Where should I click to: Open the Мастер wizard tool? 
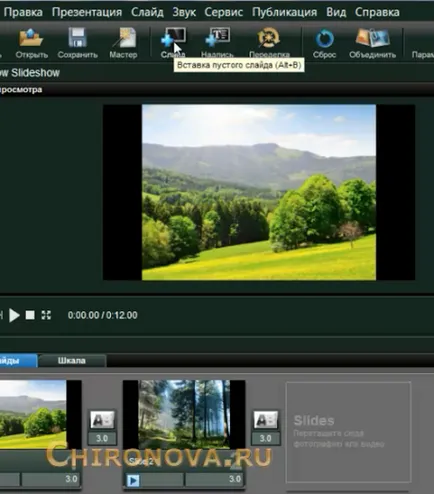(125, 38)
